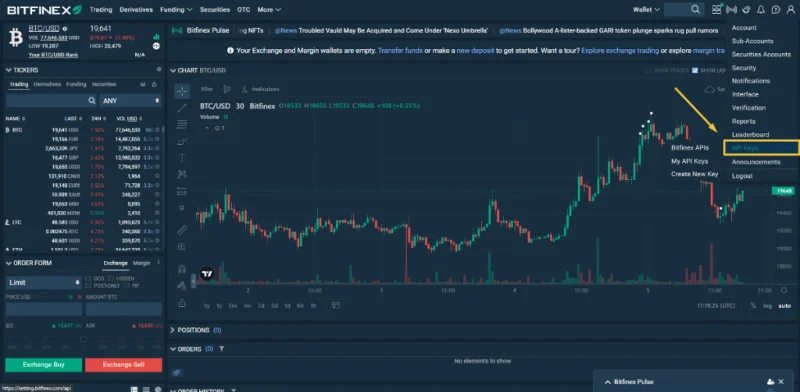Viewport: 800px width, 392px height.
Task: Click the favorites star in tickers tabs
Action: click(154, 84)
